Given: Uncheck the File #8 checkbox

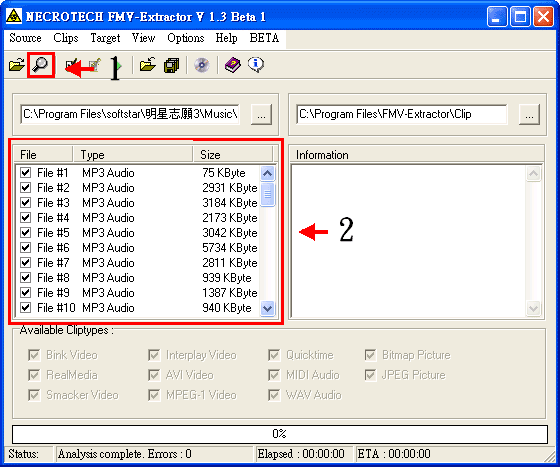Looking at the screenshot, I should [25, 278].
